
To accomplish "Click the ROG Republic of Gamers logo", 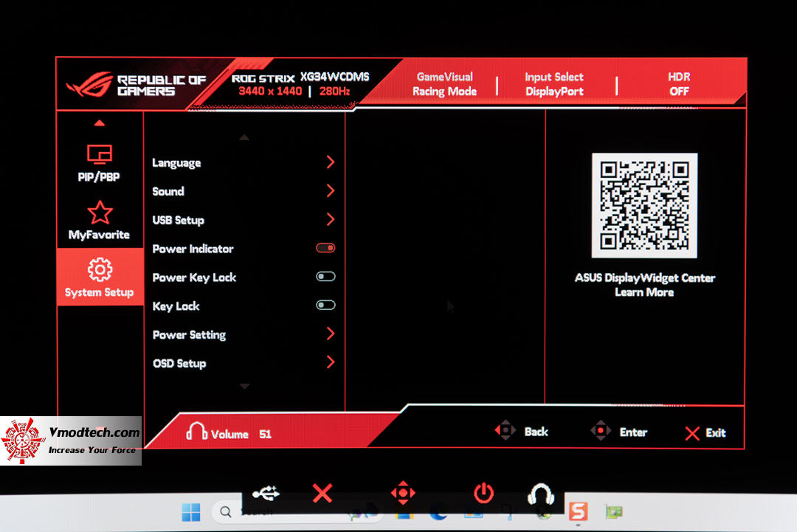I will point(136,84).
